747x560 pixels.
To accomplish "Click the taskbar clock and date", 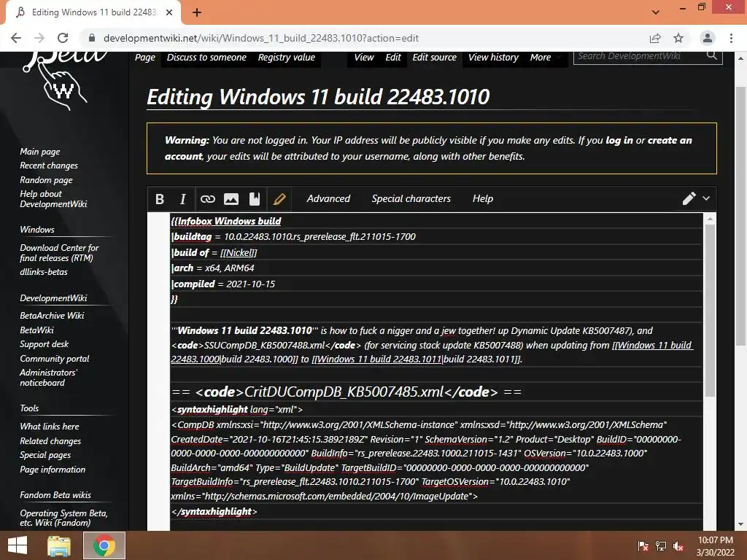I will tap(715, 546).
